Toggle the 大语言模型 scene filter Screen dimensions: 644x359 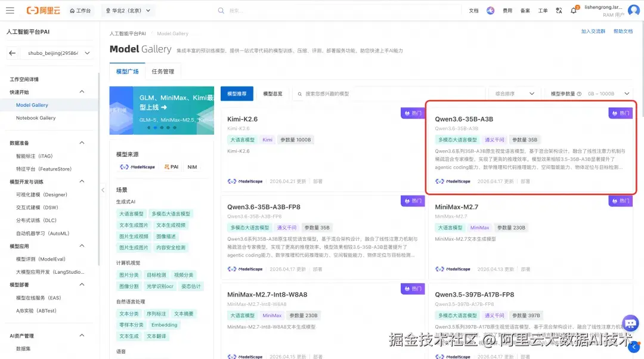coord(131,213)
